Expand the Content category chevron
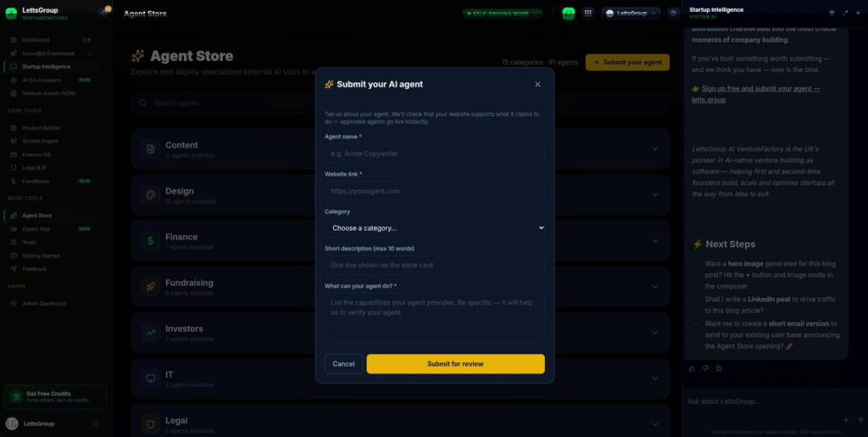The height and width of the screenshot is (437, 868). click(655, 149)
